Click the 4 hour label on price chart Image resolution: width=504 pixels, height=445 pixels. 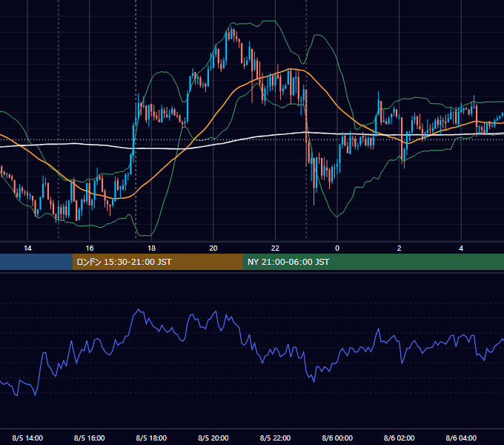461,248
